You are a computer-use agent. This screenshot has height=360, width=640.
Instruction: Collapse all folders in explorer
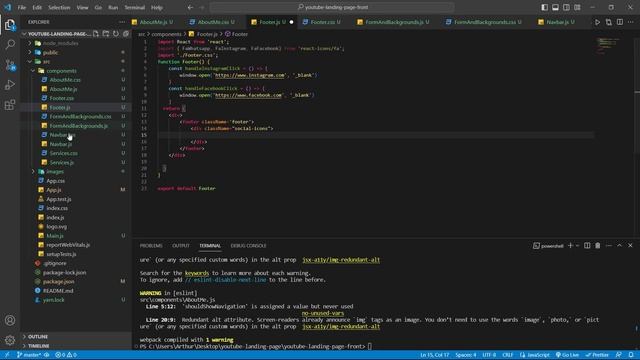pos(126,34)
